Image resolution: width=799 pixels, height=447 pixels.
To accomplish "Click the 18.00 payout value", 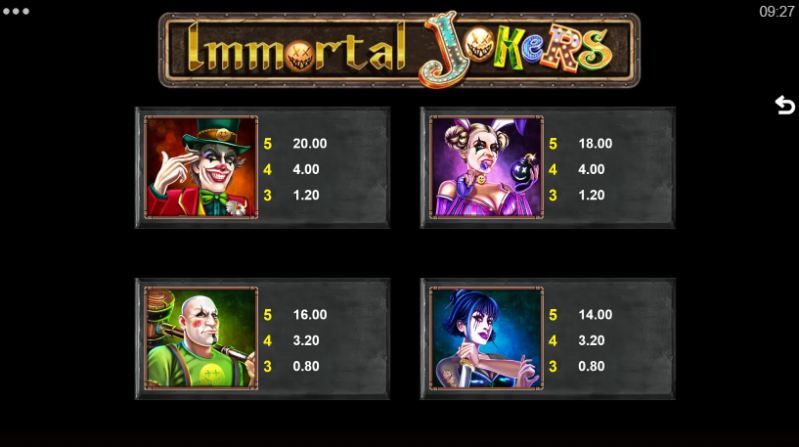I will [595, 144].
